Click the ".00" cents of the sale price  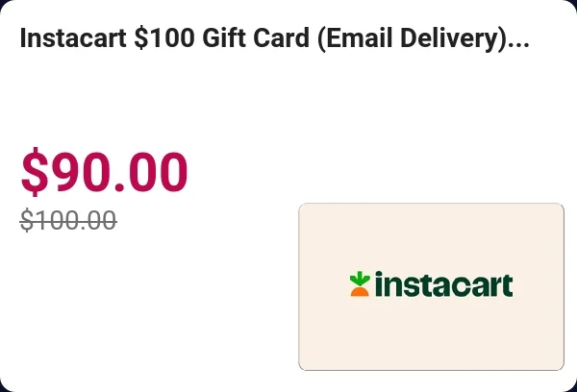pyautogui.click(x=152, y=172)
